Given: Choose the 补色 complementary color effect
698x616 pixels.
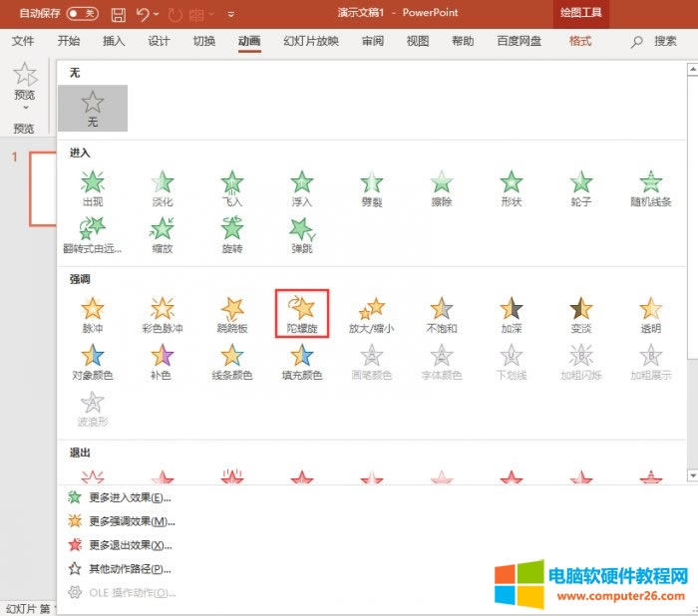Looking at the screenshot, I should click(162, 362).
